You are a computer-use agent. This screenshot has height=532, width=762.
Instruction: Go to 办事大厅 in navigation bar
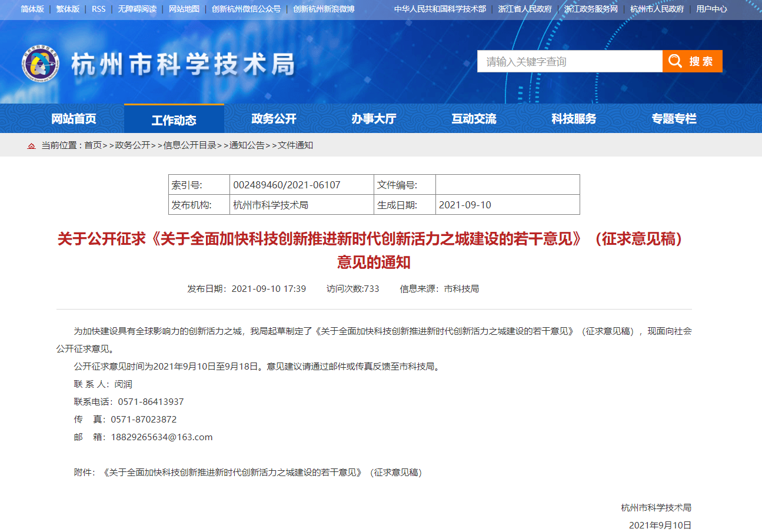point(374,119)
